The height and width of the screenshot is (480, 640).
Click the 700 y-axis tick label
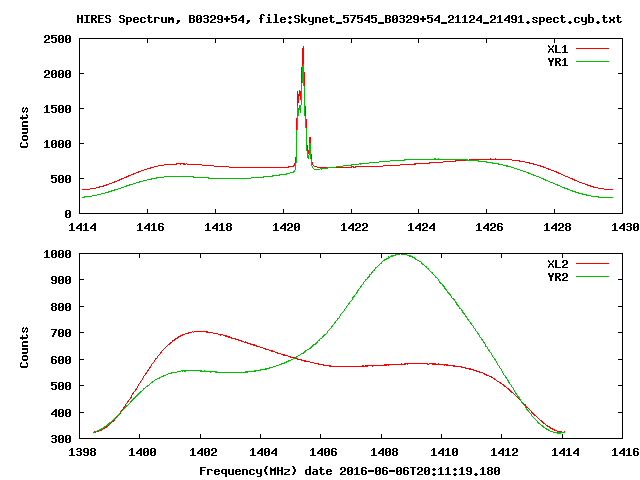click(x=61, y=333)
